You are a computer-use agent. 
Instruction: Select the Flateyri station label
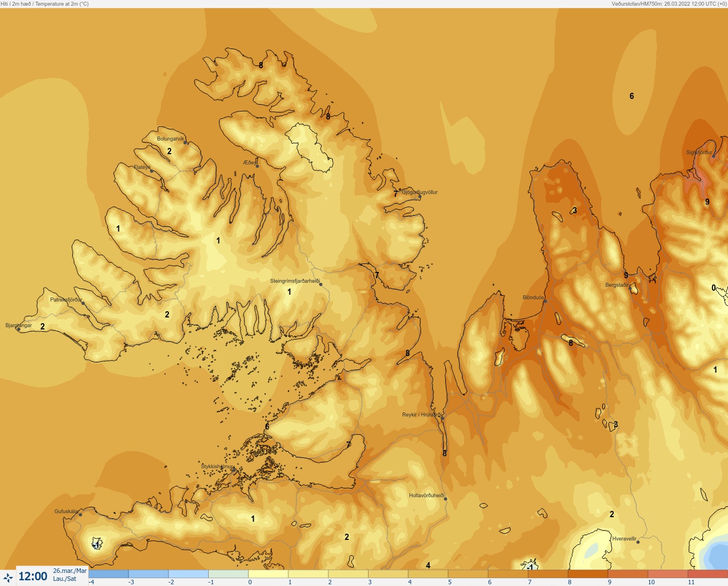[x=142, y=167]
